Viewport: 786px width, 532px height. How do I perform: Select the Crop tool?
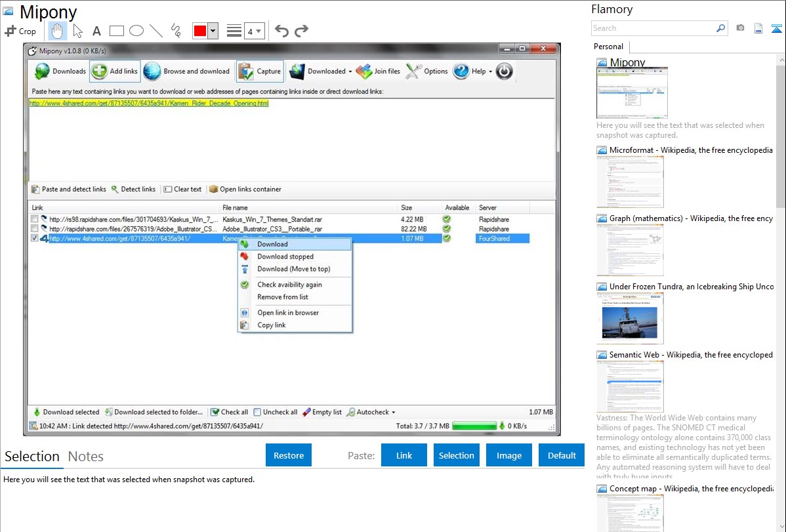coord(20,31)
